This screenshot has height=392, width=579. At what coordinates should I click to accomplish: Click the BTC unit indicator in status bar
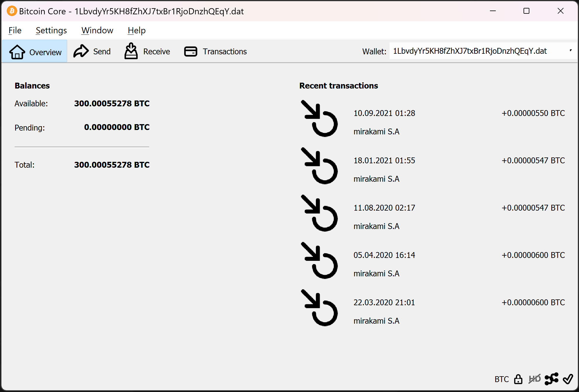pos(501,379)
